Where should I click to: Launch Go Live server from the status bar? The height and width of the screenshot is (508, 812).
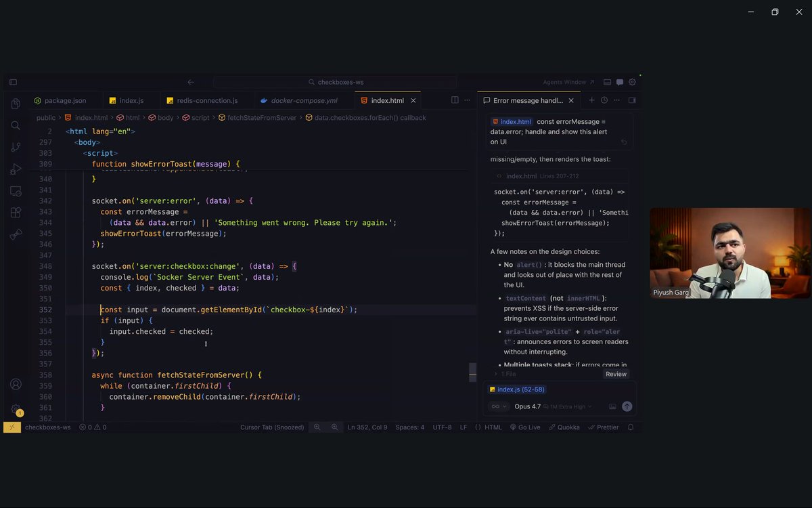525,427
